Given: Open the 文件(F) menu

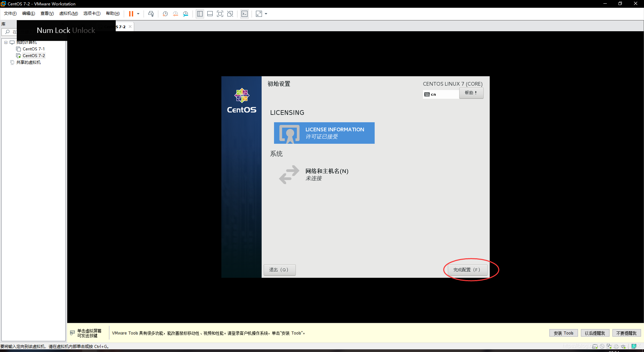Looking at the screenshot, I should pos(10,13).
